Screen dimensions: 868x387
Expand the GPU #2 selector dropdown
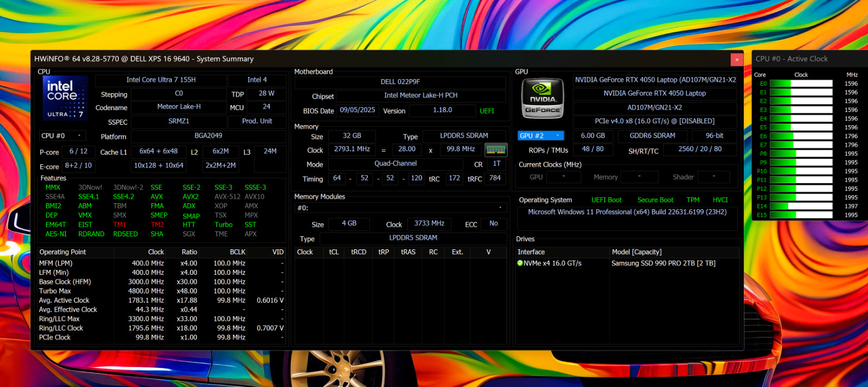pyautogui.click(x=540, y=136)
